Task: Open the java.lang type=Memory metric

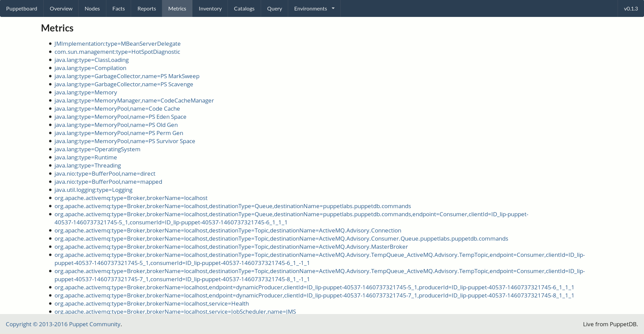Action: (x=86, y=92)
